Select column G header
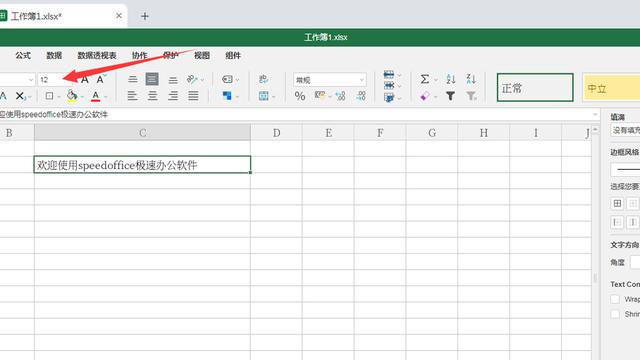The height and width of the screenshot is (360, 640). (432, 133)
